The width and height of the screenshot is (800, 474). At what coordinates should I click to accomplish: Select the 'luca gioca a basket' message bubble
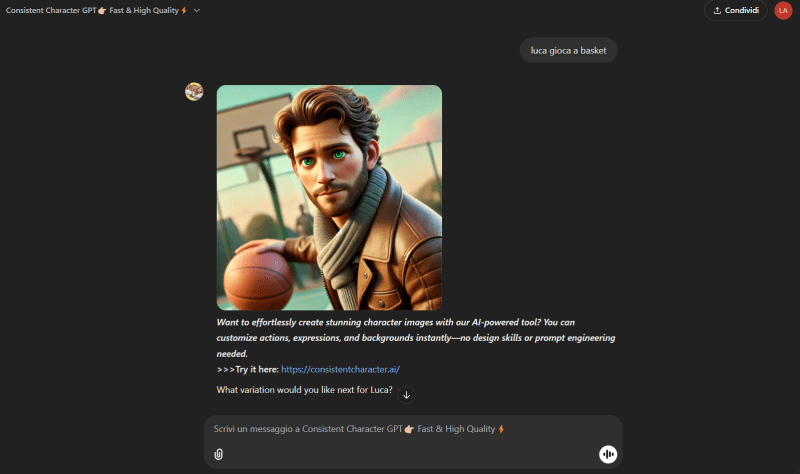click(x=568, y=50)
